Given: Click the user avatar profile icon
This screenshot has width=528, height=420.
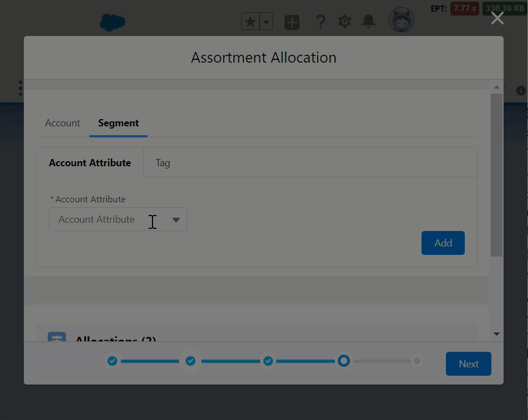Looking at the screenshot, I should pos(401,21).
